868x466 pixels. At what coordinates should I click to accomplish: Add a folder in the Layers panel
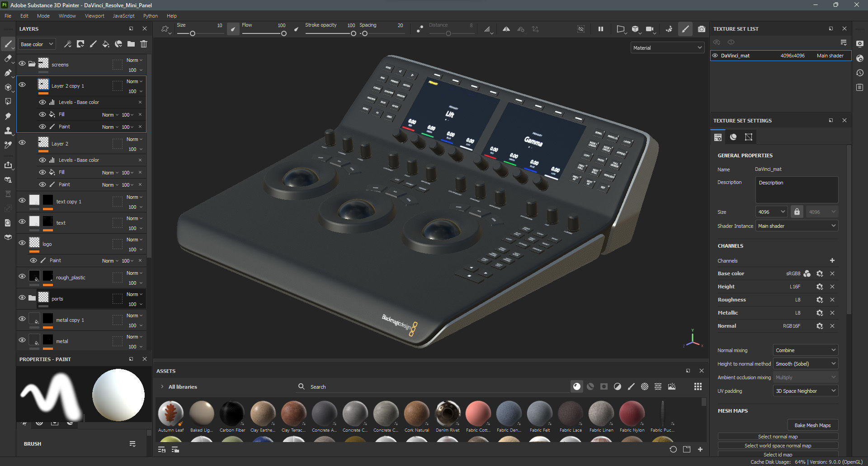point(131,44)
